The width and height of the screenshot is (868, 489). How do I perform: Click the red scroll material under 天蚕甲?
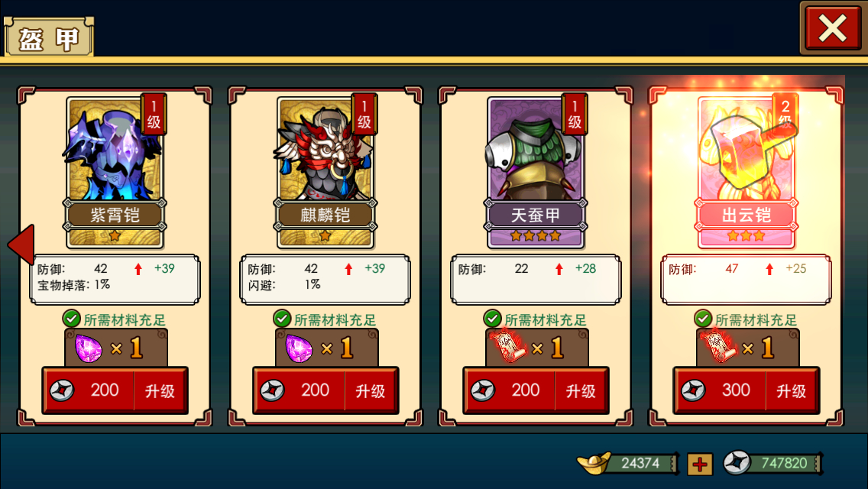tap(510, 347)
